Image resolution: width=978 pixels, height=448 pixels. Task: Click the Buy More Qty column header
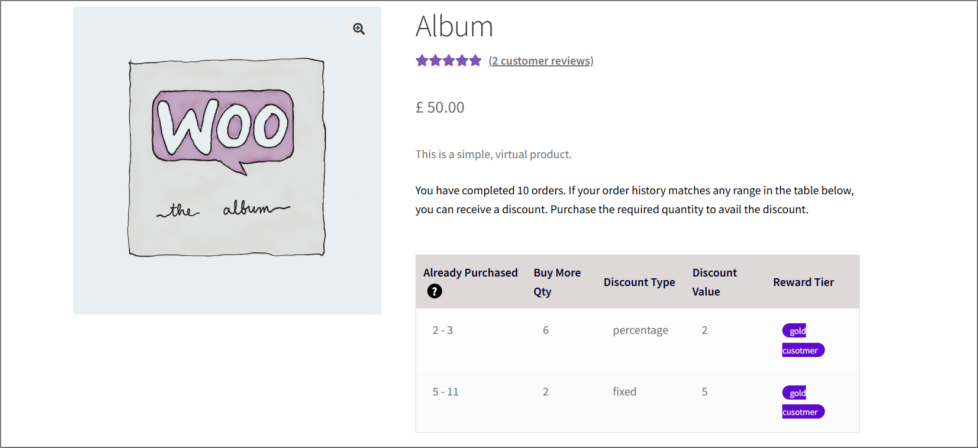(557, 282)
